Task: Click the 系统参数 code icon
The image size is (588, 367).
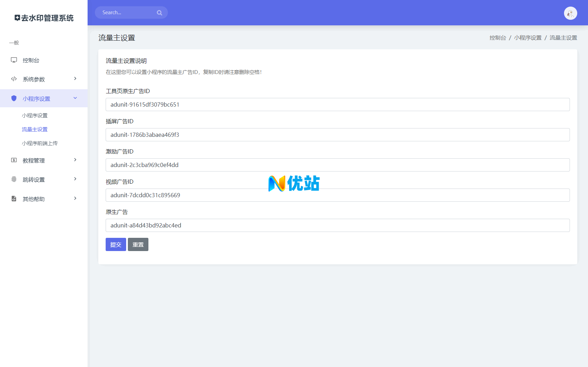Action: click(14, 79)
